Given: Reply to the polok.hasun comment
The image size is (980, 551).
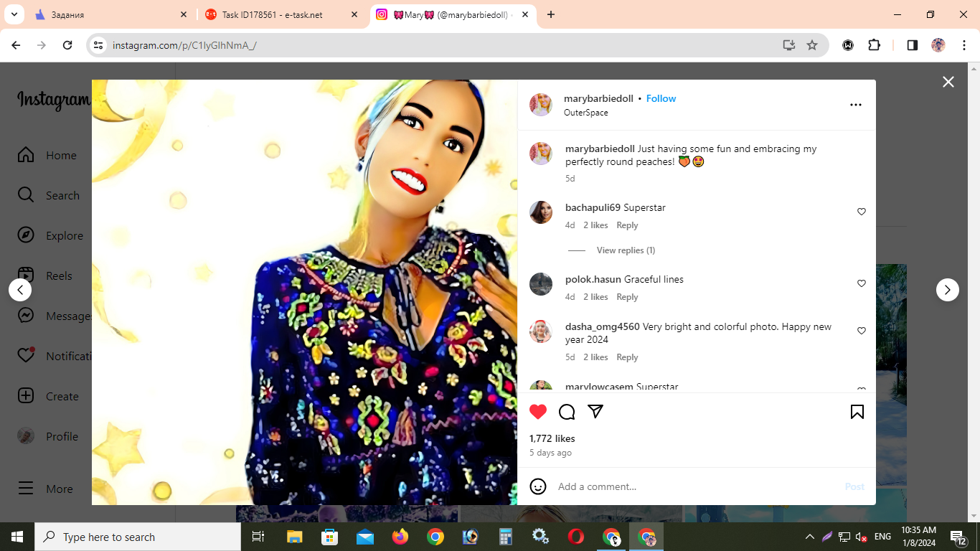Looking at the screenshot, I should [627, 297].
